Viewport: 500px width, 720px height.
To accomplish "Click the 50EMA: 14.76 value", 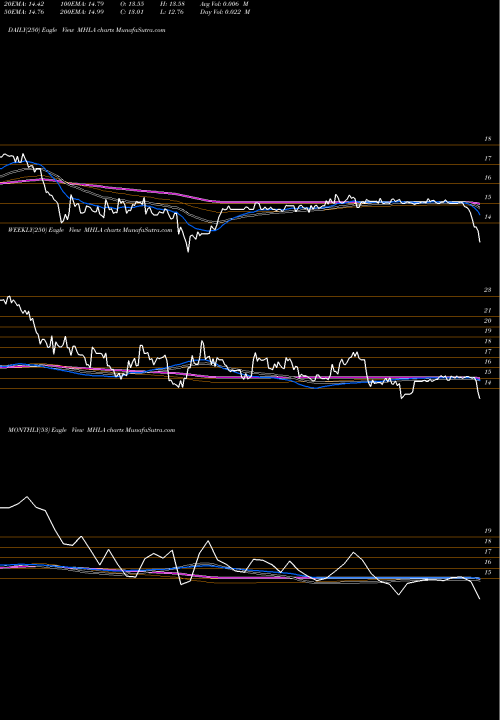I will click(24, 12).
